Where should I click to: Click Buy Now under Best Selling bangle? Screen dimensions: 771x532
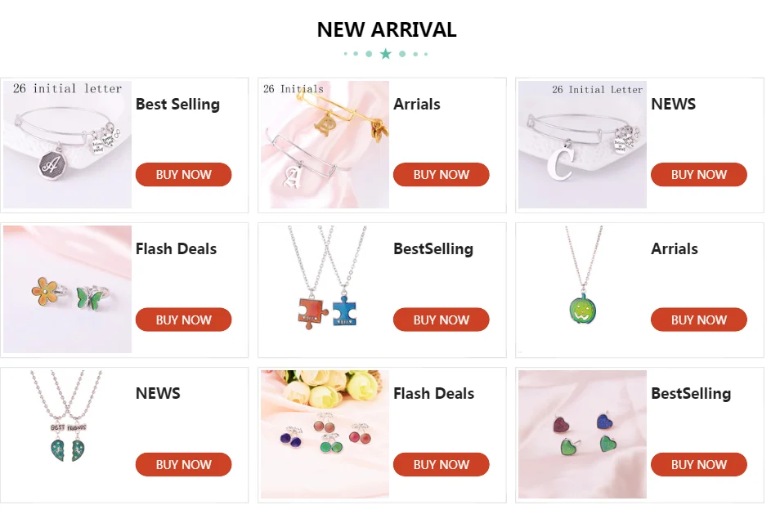[183, 175]
